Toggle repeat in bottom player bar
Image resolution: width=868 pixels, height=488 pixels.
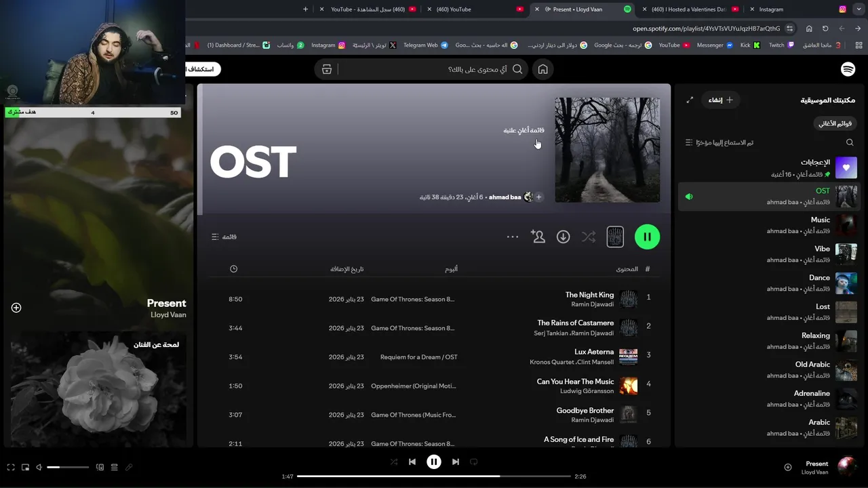click(x=474, y=462)
